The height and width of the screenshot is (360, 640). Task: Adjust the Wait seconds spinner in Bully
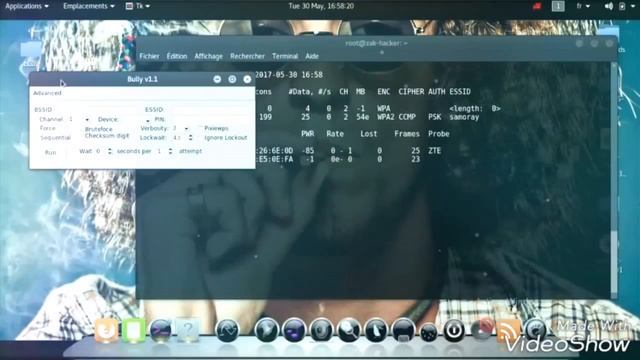[109, 151]
